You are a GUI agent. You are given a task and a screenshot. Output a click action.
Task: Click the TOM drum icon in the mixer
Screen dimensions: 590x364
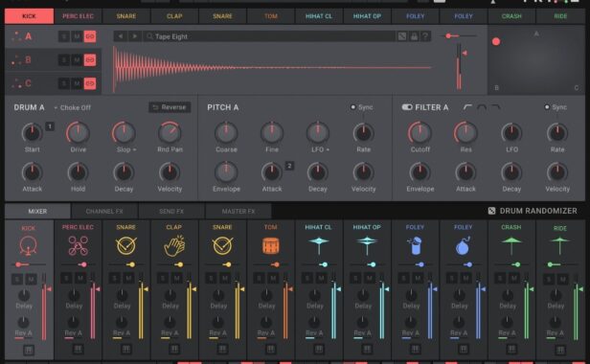(x=270, y=245)
